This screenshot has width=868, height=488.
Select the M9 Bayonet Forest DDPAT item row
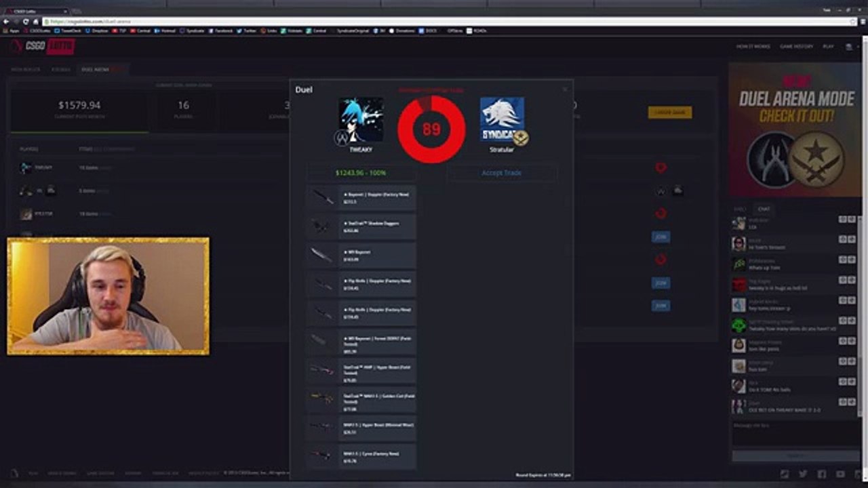(361, 342)
